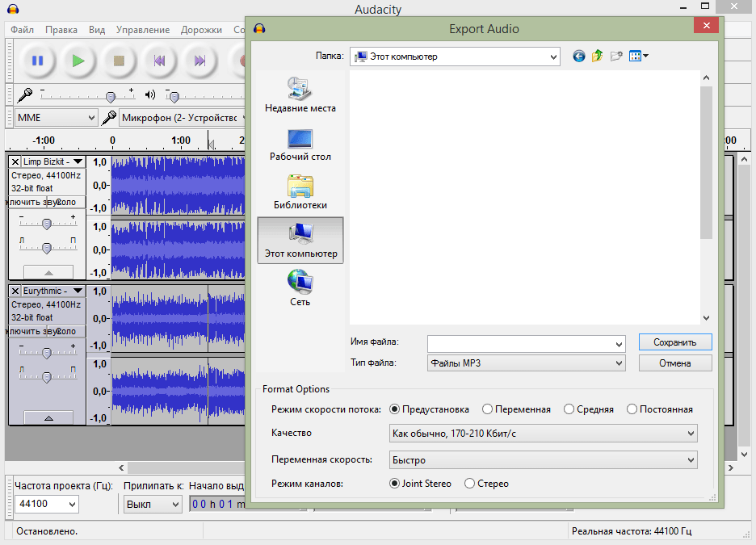
Task: Start playback with the green Play button
Action: [x=78, y=61]
